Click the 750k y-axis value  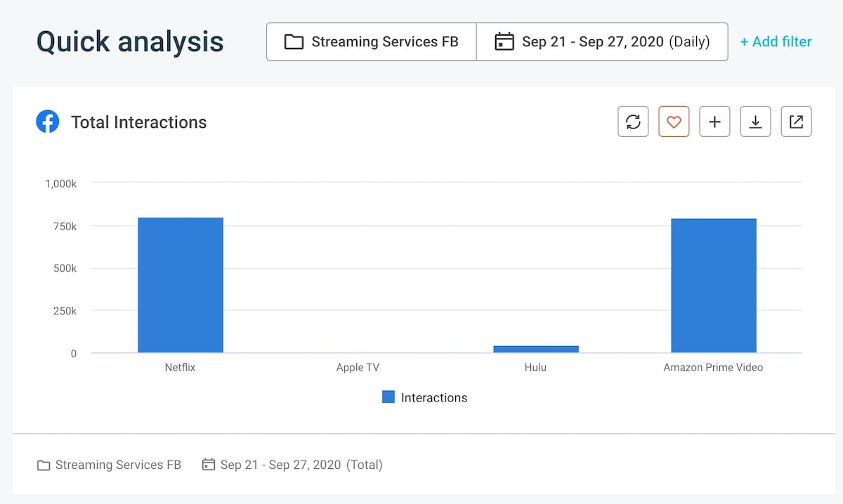tap(64, 226)
